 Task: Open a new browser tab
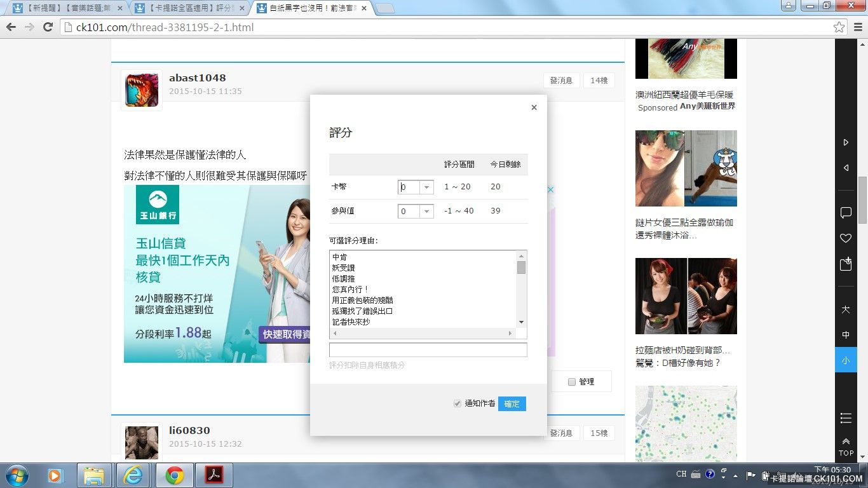[384, 8]
